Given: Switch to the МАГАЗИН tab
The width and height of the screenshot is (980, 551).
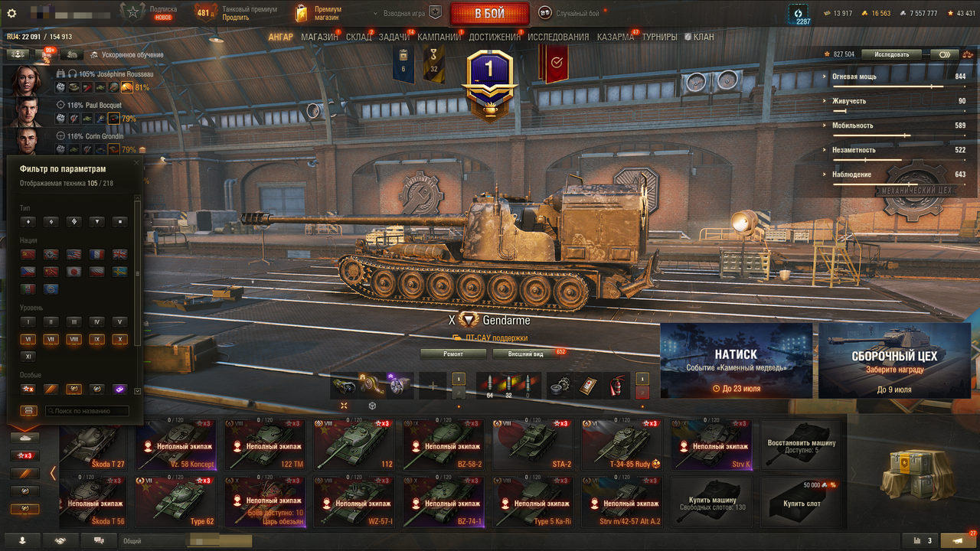Looking at the screenshot, I should (319, 37).
